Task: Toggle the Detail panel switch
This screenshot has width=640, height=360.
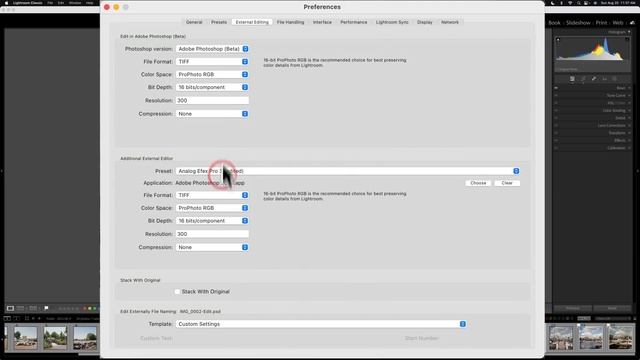Action: [556, 118]
